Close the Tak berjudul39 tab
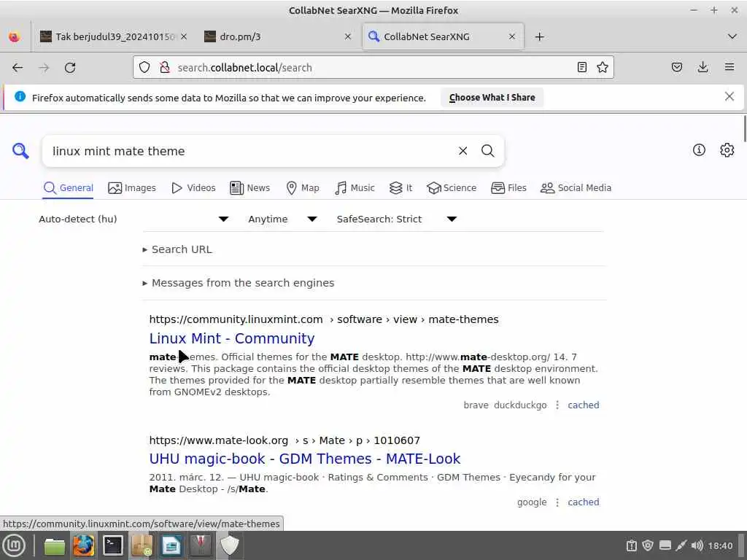 184,36
